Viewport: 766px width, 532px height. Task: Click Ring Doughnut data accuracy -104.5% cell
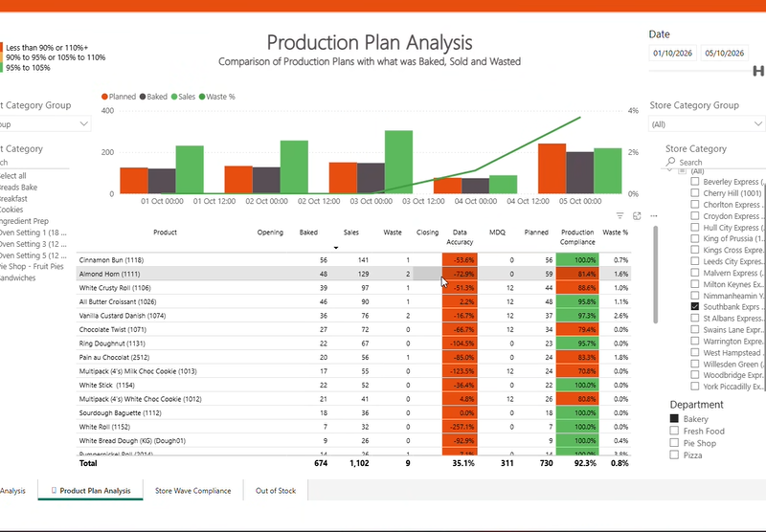pos(460,344)
